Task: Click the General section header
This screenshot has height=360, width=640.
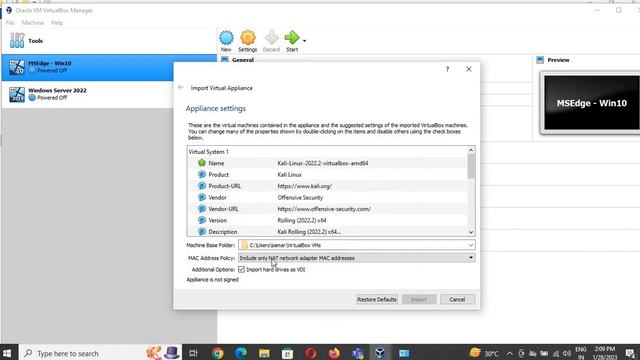Action: [x=243, y=60]
